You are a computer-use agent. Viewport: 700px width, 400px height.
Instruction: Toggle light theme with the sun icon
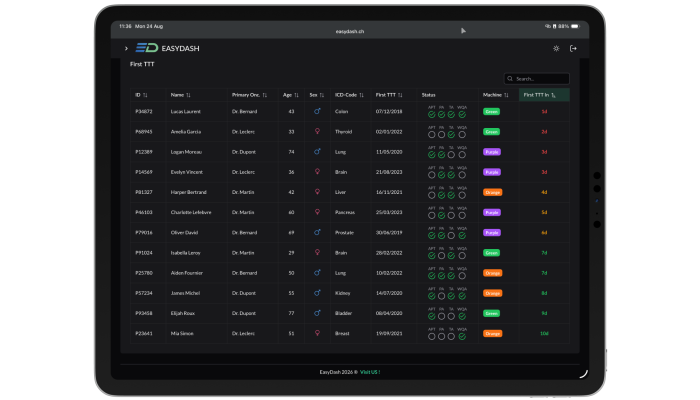click(x=556, y=48)
